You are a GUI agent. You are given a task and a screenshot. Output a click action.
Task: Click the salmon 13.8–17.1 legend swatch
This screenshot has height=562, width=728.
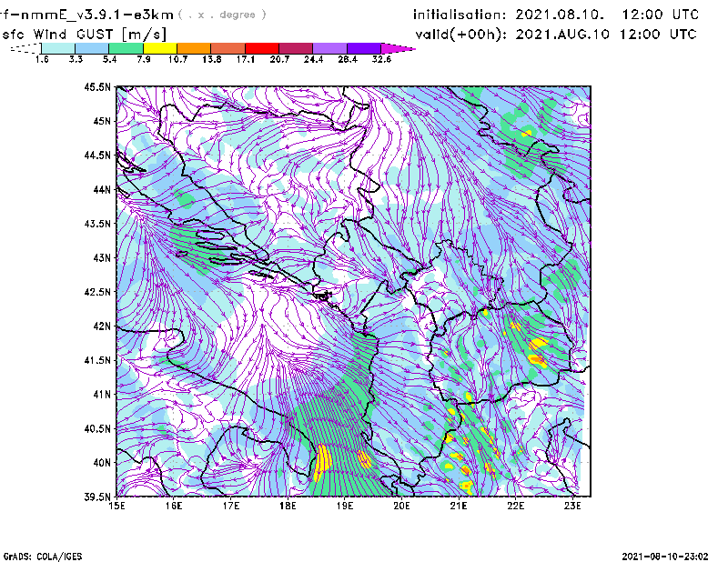pos(228,48)
